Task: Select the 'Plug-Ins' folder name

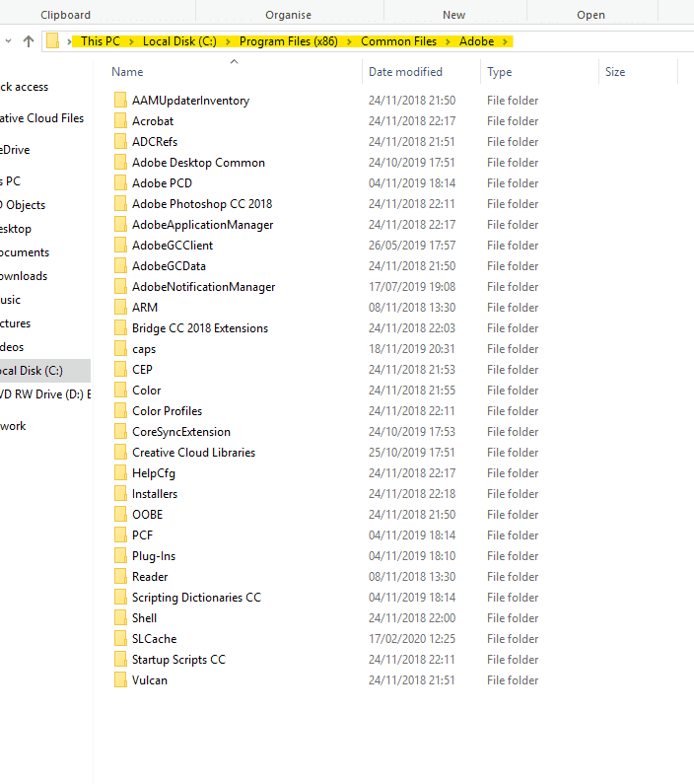Action: point(154,556)
